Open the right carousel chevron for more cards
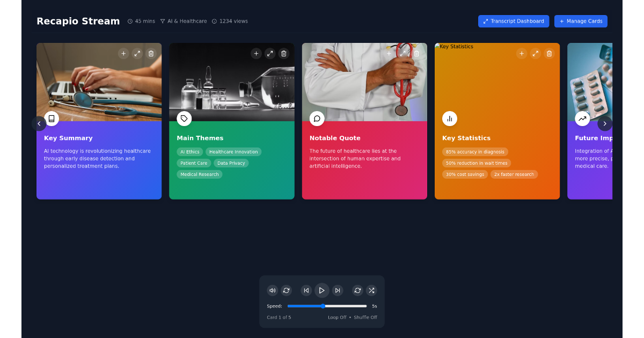Image resolution: width=644 pixels, height=338 pixels. point(605,123)
